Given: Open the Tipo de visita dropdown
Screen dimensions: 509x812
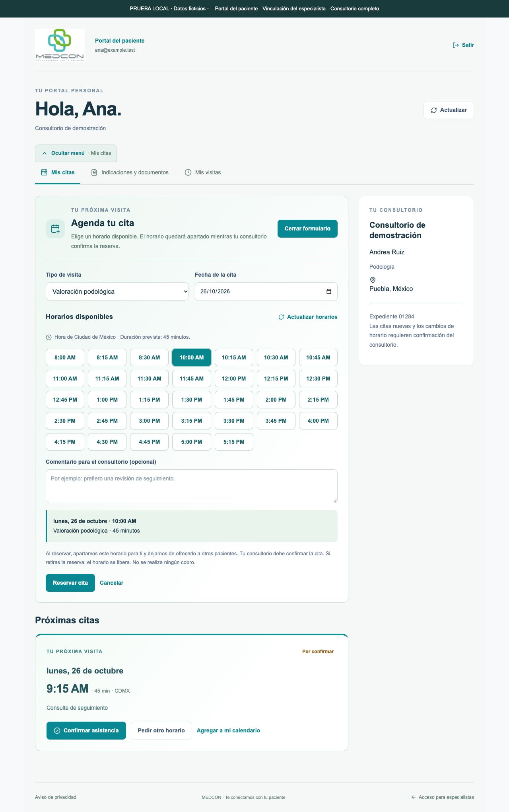Looking at the screenshot, I should click(x=117, y=291).
